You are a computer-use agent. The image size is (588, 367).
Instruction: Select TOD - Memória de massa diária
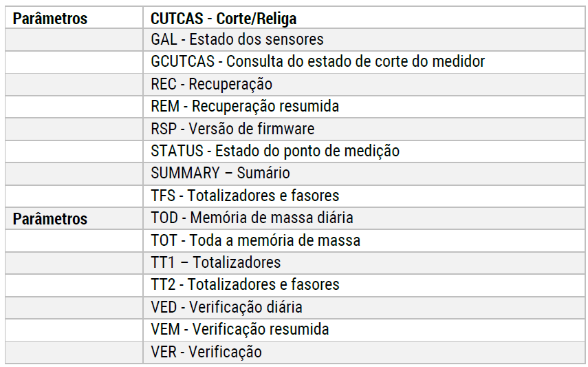tap(252, 218)
